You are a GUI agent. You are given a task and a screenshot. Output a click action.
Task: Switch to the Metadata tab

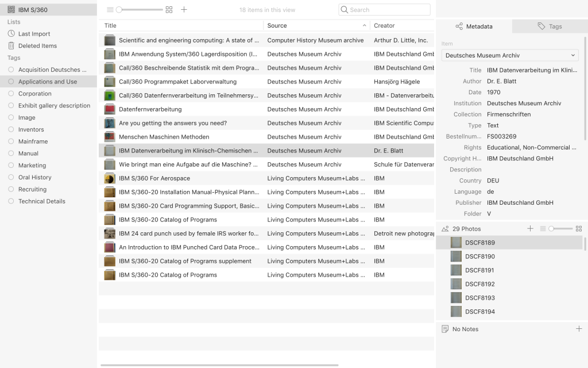point(474,26)
